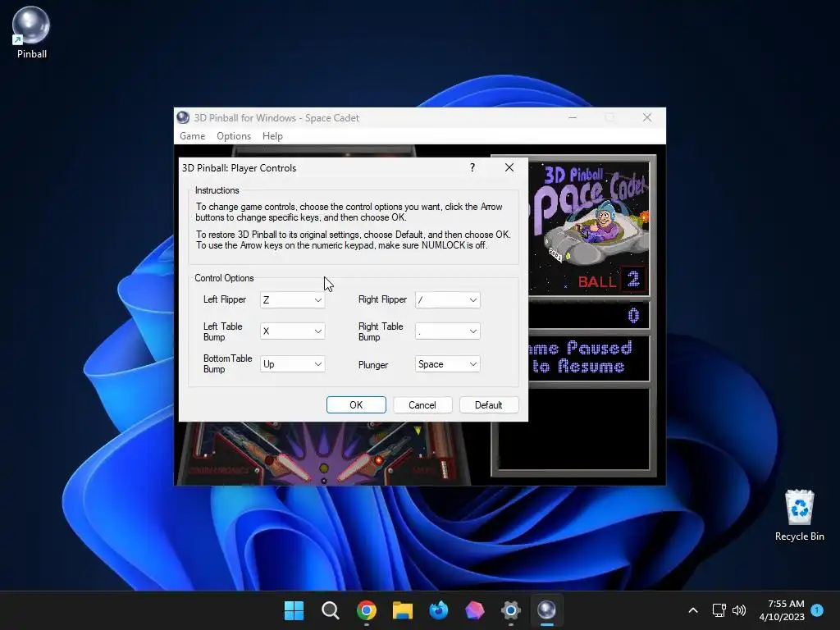Click the BALL 2 indicator
The width and height of the screenshot is (840, 630).
click(x=611, y=281)
